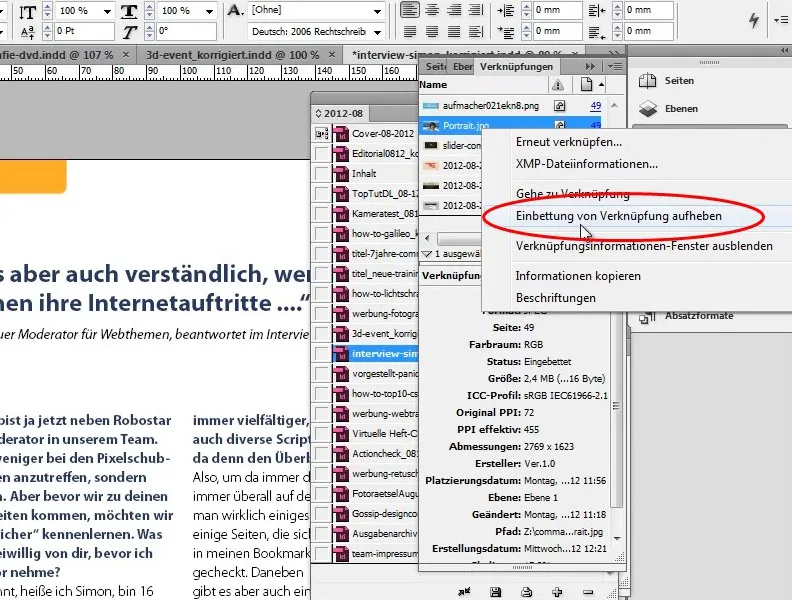
Task: Click the Cover-08-2012 document icon
Action: (x=340, y=134)
